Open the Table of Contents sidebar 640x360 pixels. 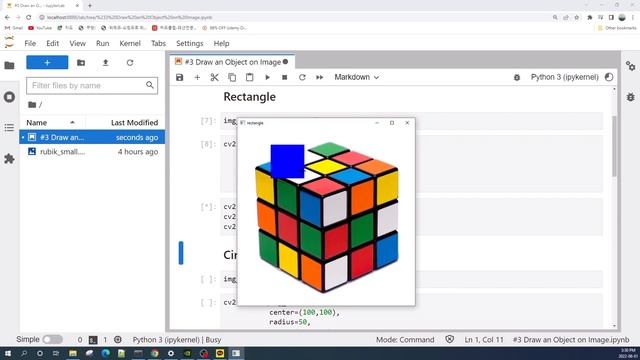[x=9, y=128]
